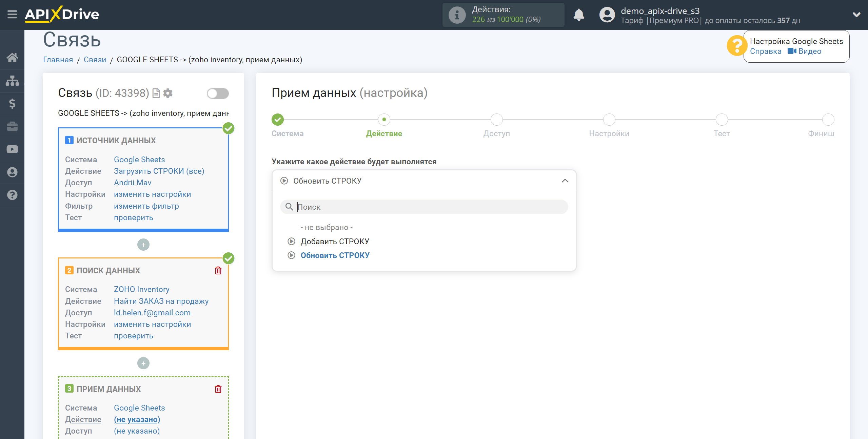Open the Справка link

click(x=766, y=51)
